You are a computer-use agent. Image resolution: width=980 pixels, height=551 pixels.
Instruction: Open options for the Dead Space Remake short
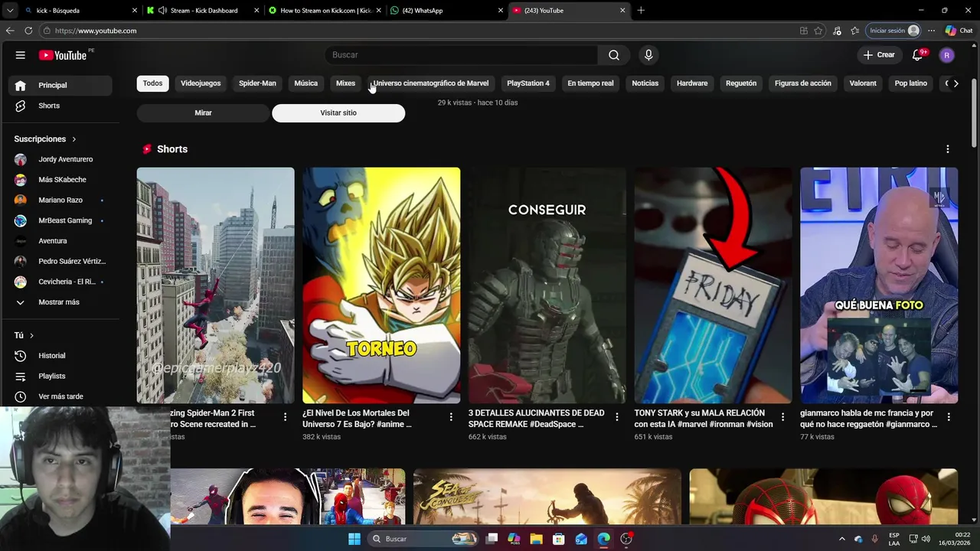click(x=616, y=417)
